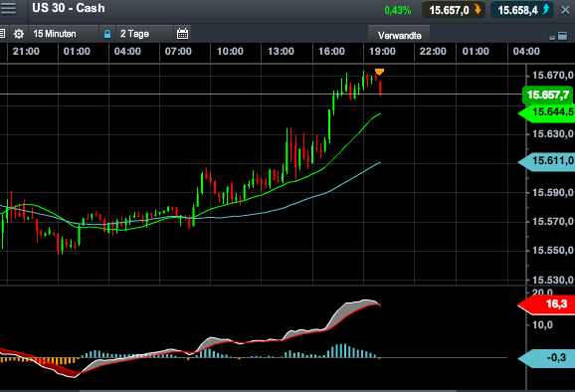This screenshot has width=575, height=392.
Task: Maximize the chart panel
Action: [562, 36]
